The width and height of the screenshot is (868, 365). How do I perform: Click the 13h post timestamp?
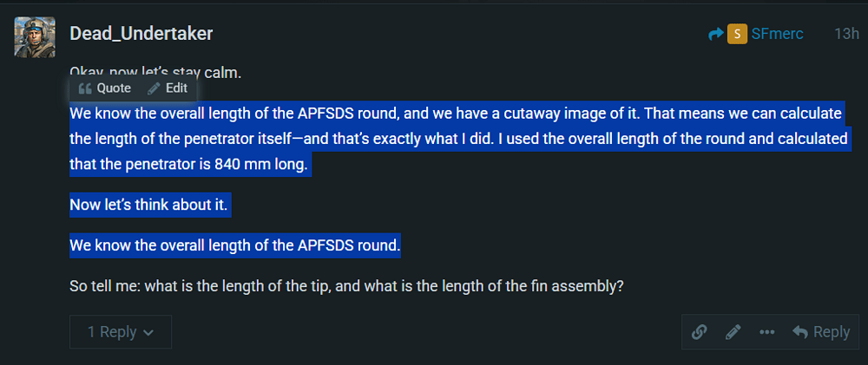click(846, 34)
